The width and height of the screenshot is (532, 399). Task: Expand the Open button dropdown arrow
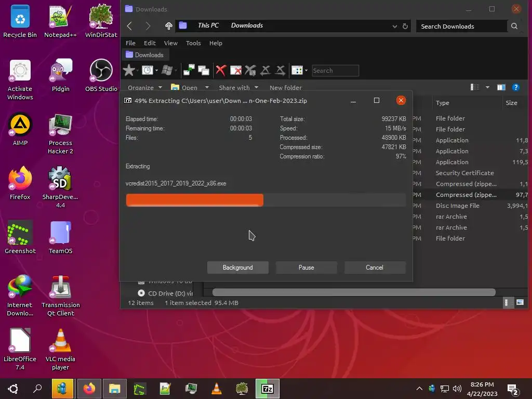click(207, 87)
